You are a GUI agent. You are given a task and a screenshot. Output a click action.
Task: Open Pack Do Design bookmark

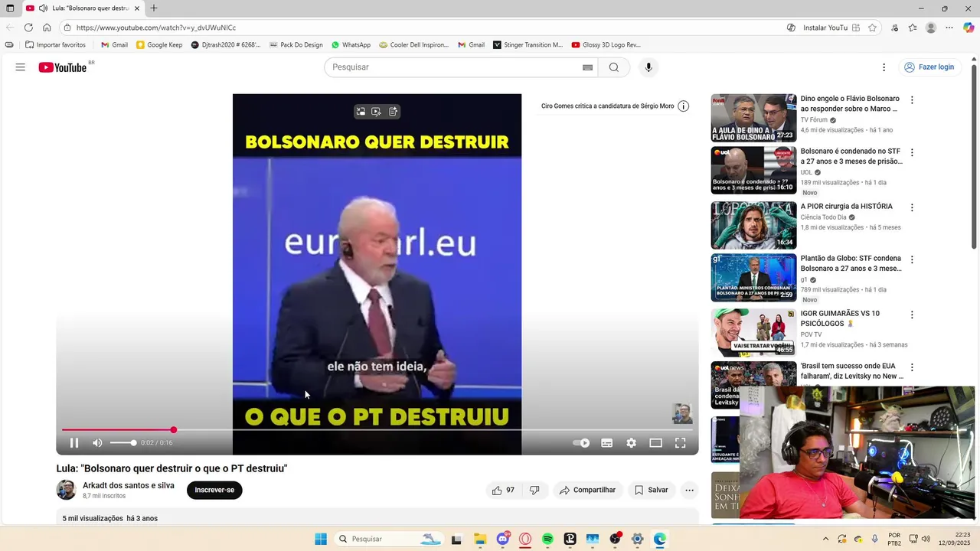pyautogui.click(x=296, y=45)
